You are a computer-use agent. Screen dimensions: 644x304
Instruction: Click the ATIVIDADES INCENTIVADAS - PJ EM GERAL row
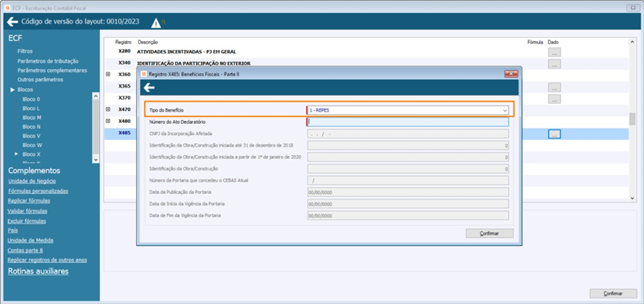[x=187, y=52]
